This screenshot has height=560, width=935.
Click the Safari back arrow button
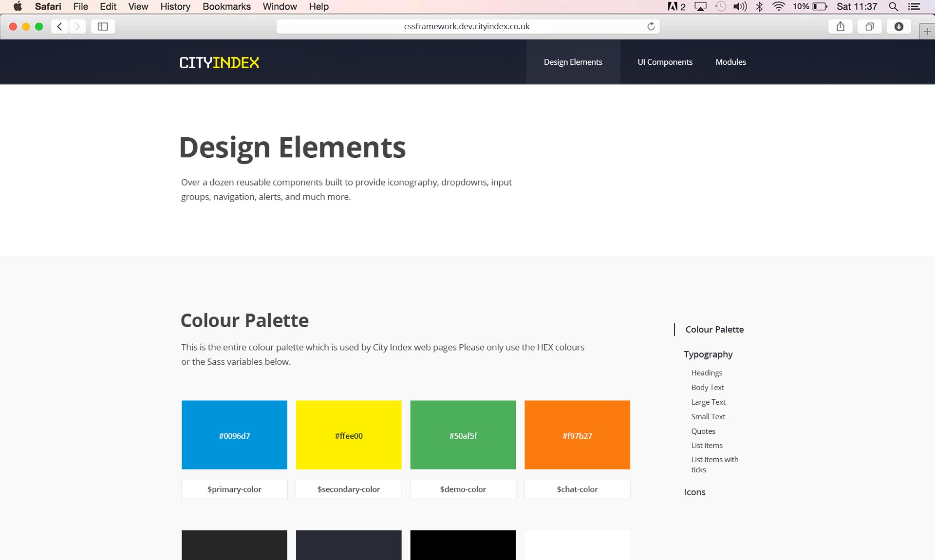[x=59, y=26]
